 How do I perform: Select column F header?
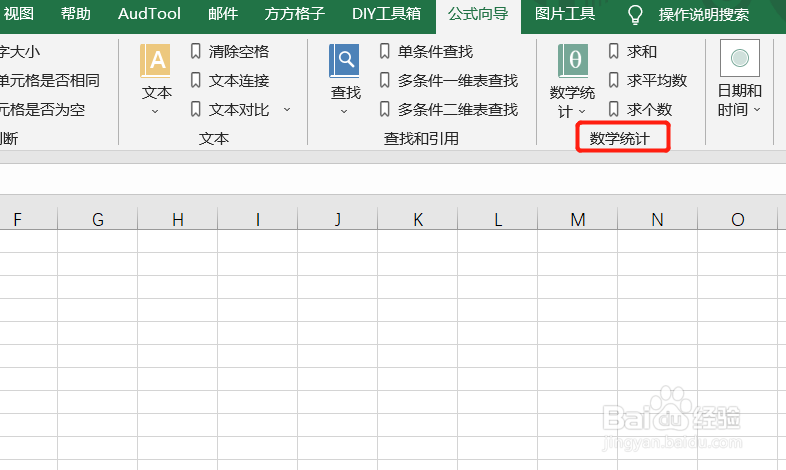coord(29,219)
